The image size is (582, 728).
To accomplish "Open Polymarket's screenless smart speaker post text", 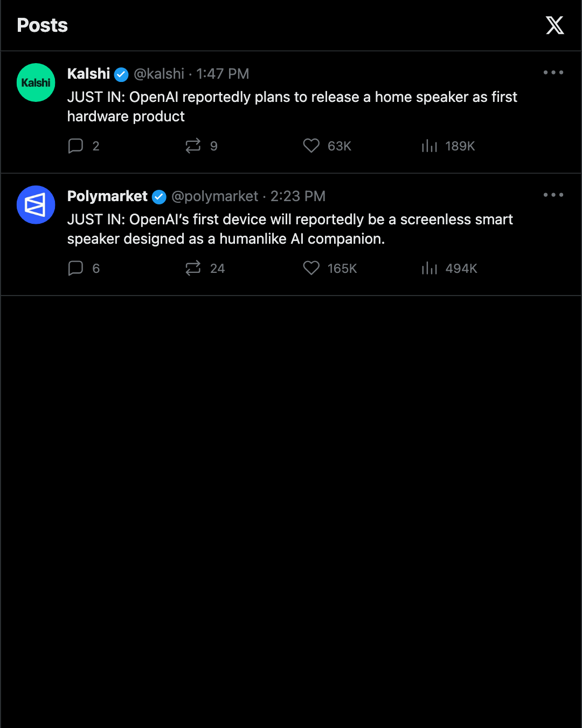I will click(290, 229).
